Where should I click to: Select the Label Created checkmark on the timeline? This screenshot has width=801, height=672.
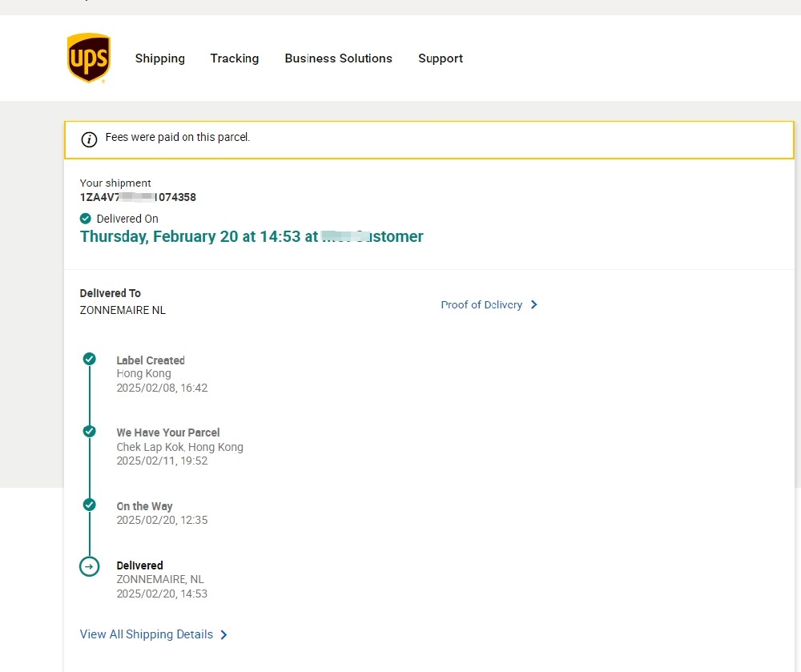pyautogui.click(x=90, y=359)
